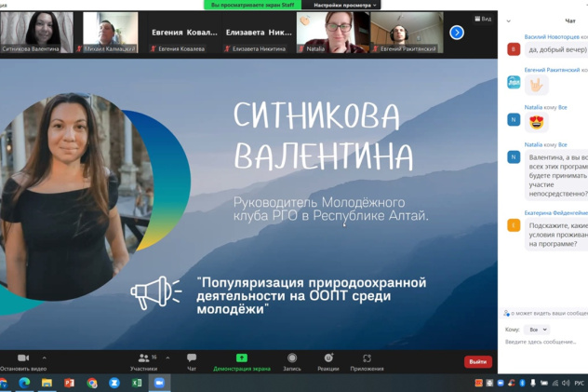Click the 'может видеть ваши сообщения' notice

(x=545, y=313)
